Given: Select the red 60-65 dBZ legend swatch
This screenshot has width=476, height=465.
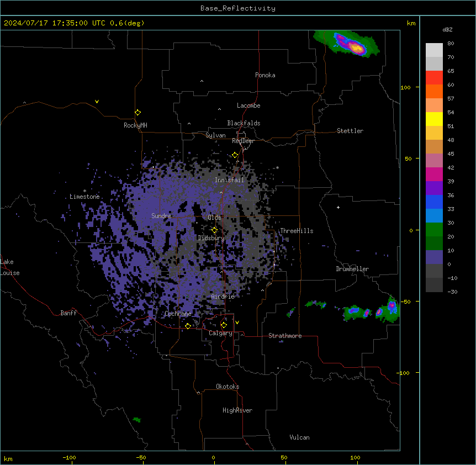Looking at the screenshot, I should [x=434, y=77].
